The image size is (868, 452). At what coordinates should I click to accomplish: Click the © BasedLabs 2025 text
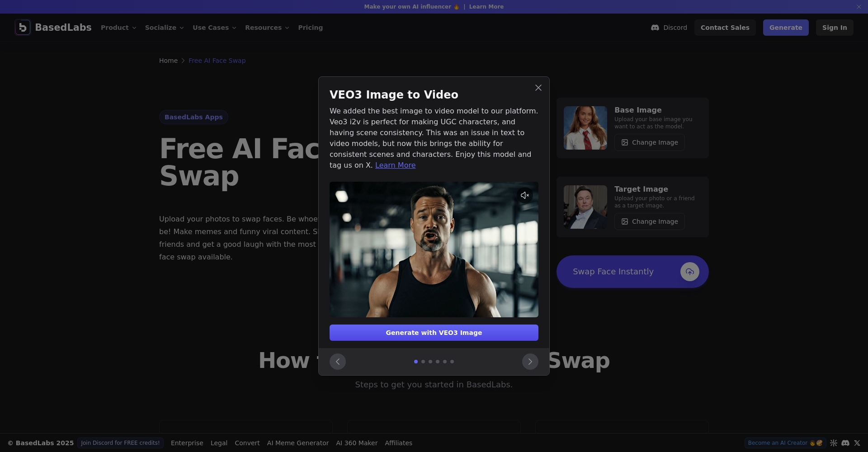point(41,443)
